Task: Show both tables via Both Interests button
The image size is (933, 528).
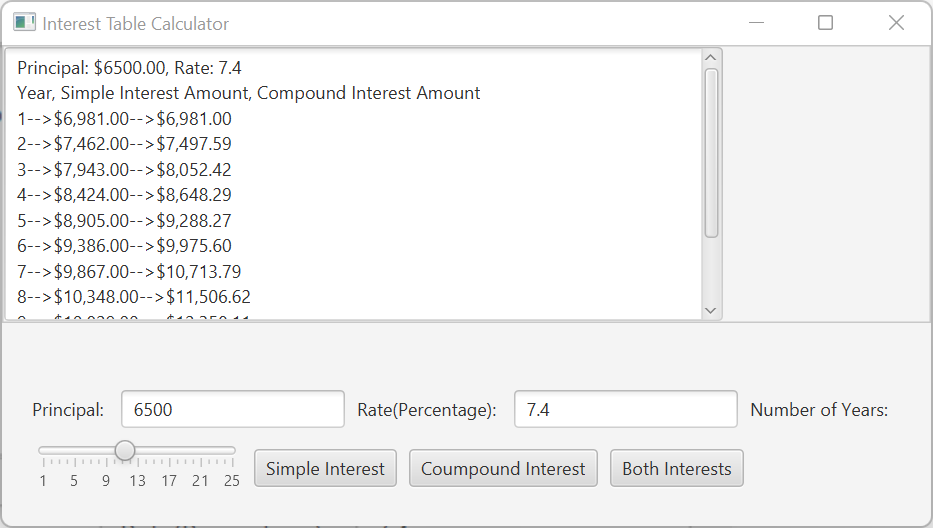Action: (677, 468)
